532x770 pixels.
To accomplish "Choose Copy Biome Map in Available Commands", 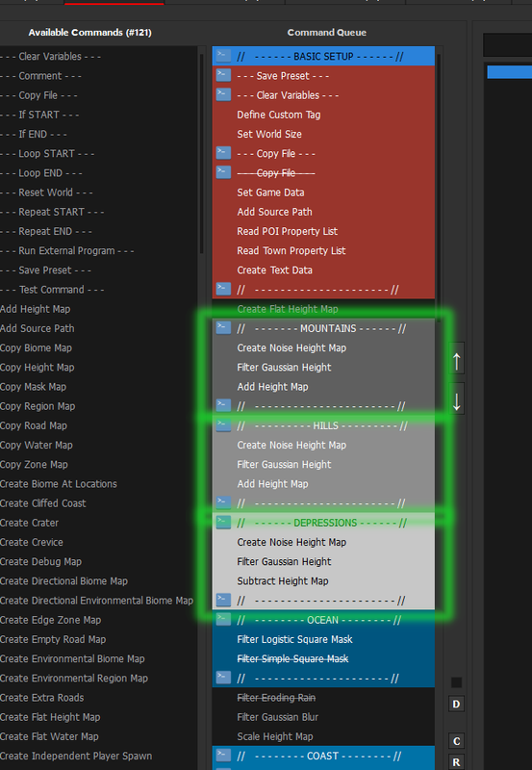I will [98, 347].
